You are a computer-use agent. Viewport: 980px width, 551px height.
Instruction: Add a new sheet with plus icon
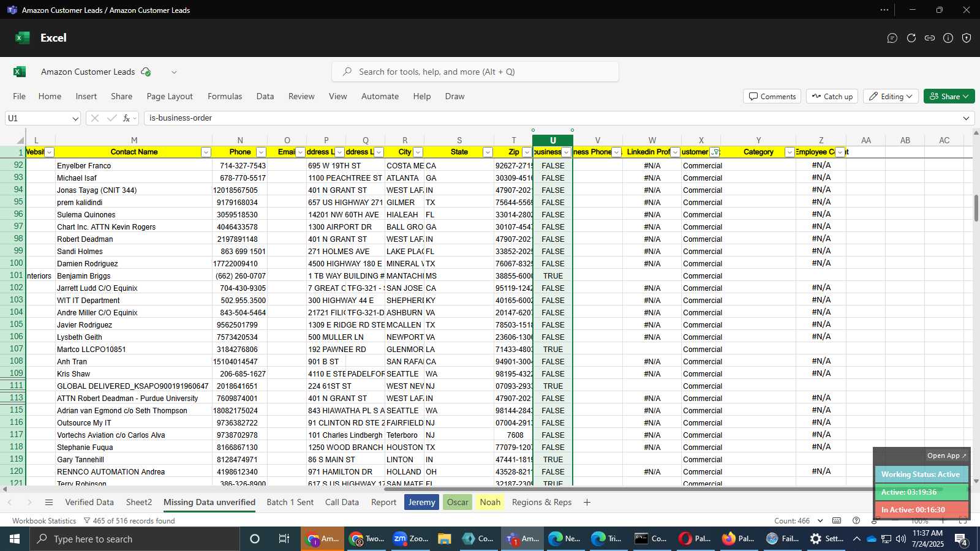[587, 503]
